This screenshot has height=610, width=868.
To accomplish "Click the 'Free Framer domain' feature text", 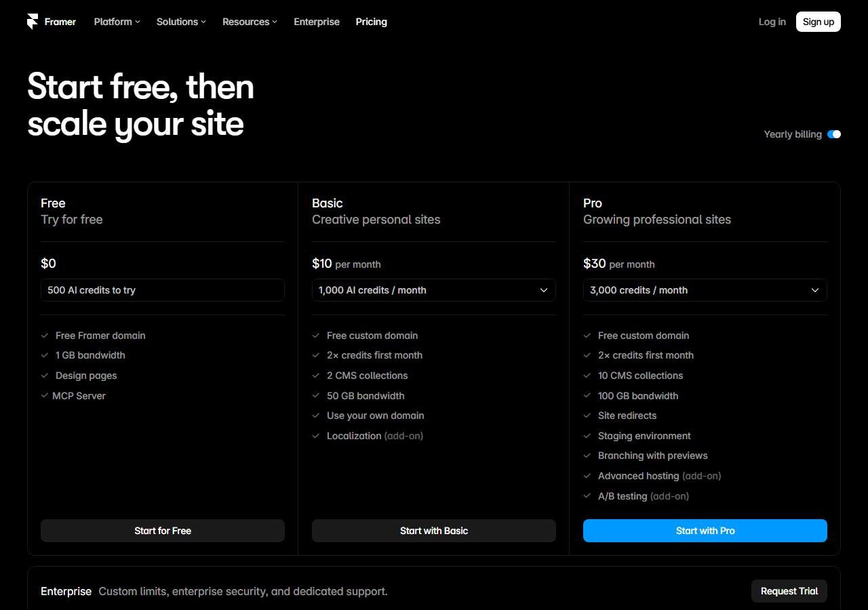I will 100,335.
